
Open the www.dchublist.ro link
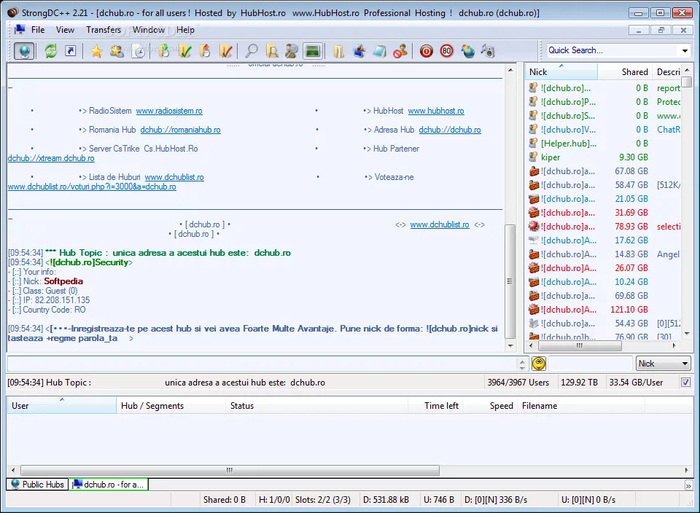[439, 225]
